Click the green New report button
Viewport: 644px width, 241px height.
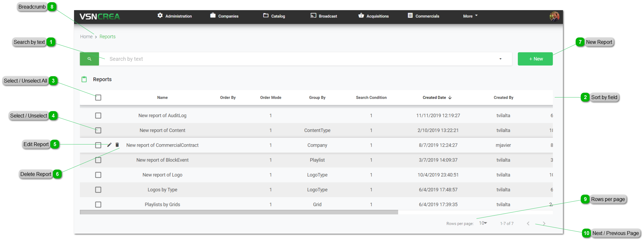pos(535,59)
